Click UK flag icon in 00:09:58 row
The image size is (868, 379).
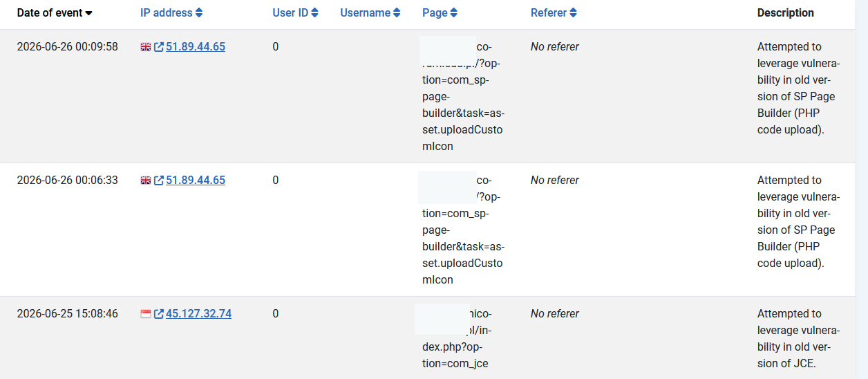pyautogui.click(x=146, y=47)
